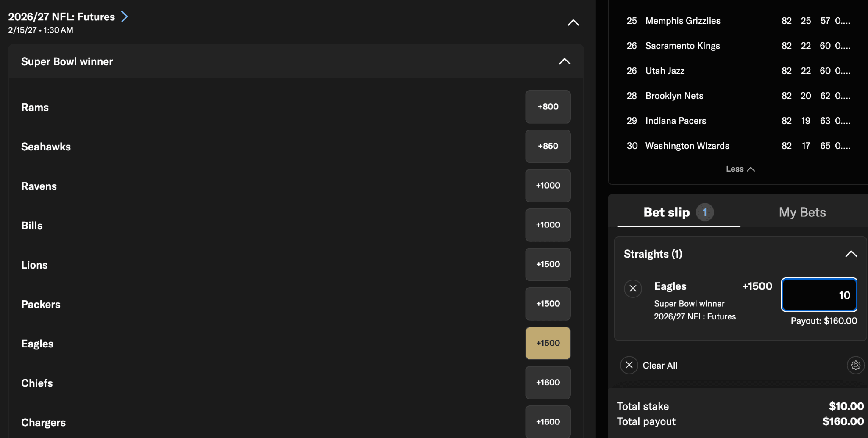Click the Total payout $160.00 amount
The height and width of the screenshot is (438, 868).
(843, 421)
